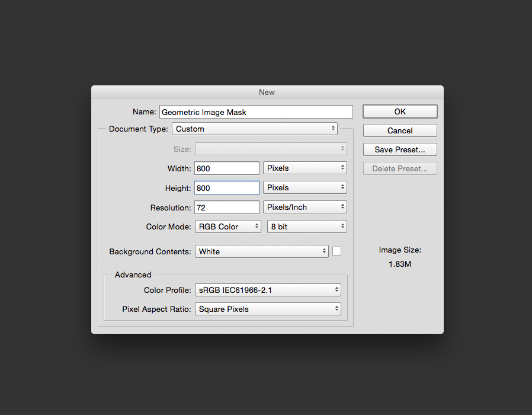532x415 pixels.
Task: Open the Width units dropdown
Action: [305, 168]
